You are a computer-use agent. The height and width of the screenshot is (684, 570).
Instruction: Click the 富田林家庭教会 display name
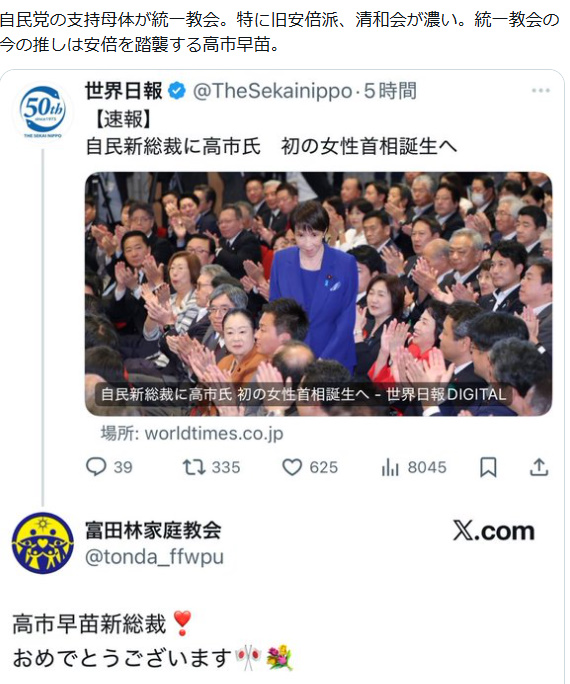point(153,530)
